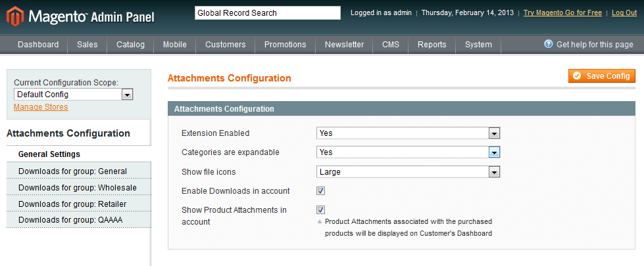Open the Categories are expandable dropdown

(x=408, y=152)
